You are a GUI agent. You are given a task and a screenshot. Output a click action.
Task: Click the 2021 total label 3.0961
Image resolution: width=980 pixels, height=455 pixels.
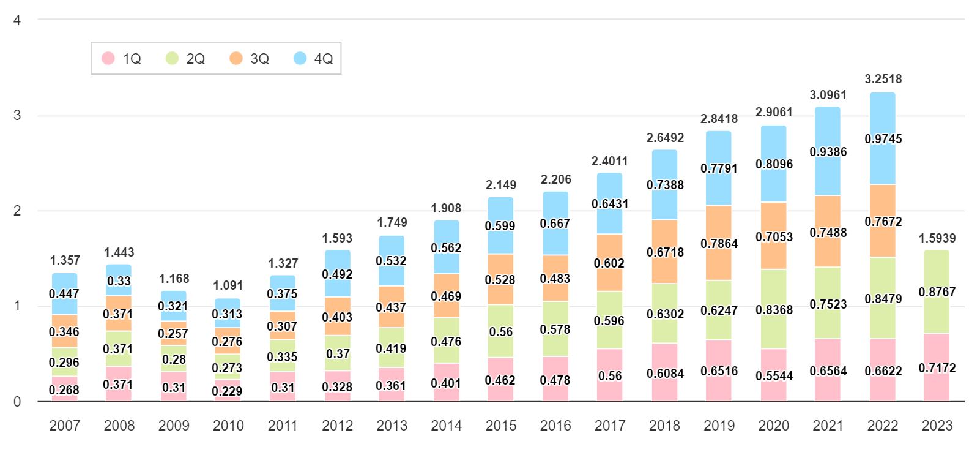tap(828, 95)
